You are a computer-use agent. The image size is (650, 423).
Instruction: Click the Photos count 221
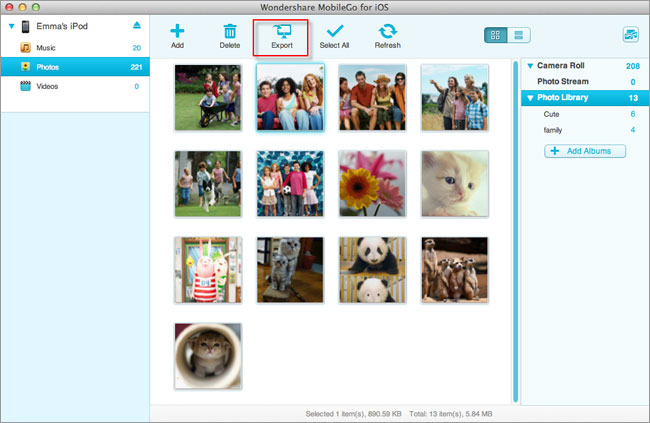136,67
